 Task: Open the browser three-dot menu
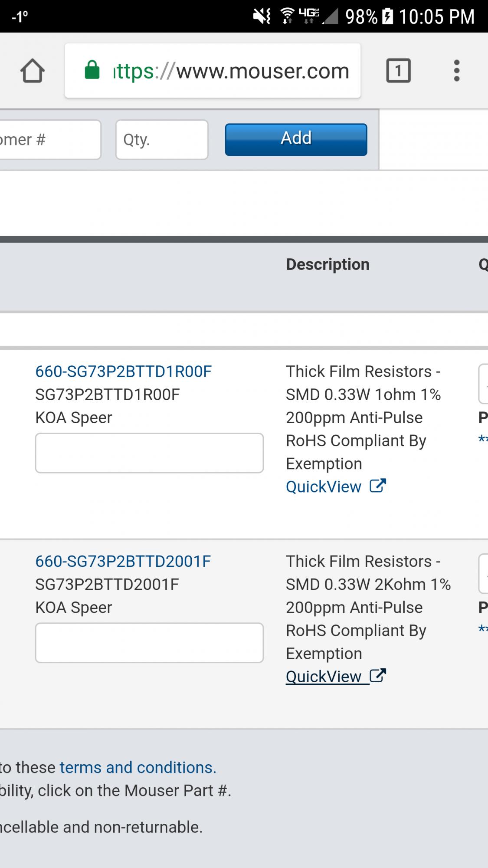coord(456,71)
